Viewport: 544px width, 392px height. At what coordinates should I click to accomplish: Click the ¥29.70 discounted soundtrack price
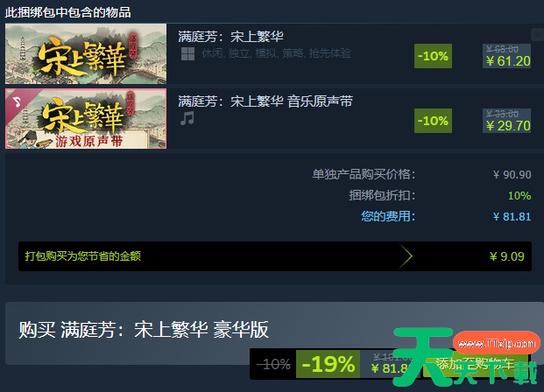pyautogui.click(x=508, y=126)
